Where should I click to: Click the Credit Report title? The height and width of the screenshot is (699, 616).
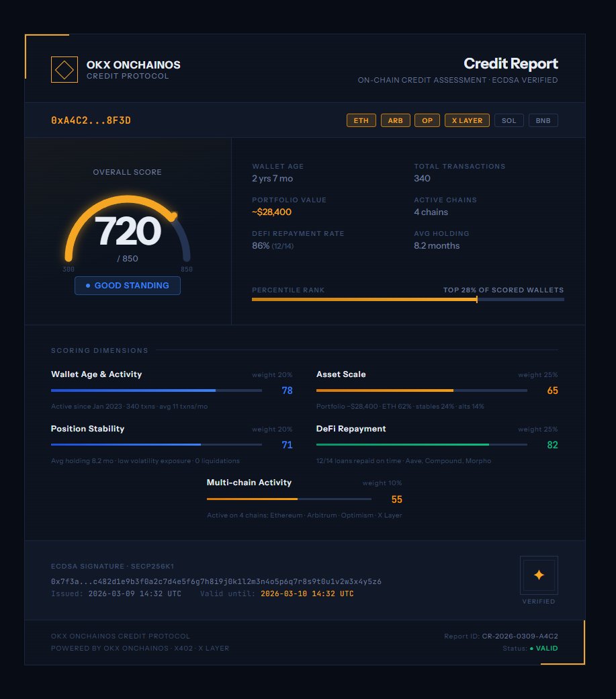(511, 64)
